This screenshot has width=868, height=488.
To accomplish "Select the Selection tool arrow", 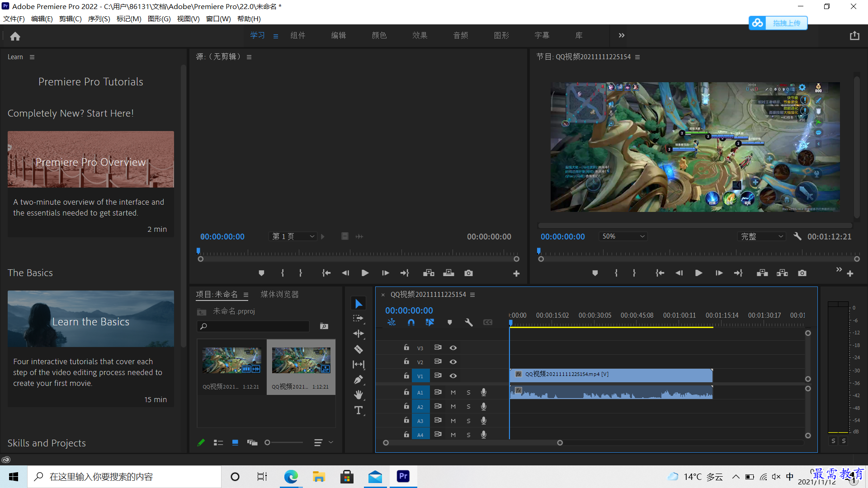I will click(359, 304).
